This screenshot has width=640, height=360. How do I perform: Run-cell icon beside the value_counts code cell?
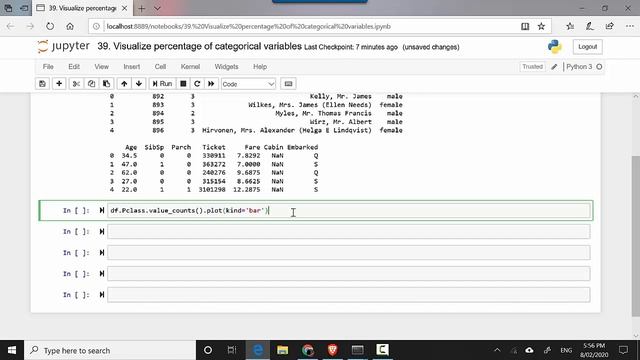pyautogui.click(x=102, y=210)
